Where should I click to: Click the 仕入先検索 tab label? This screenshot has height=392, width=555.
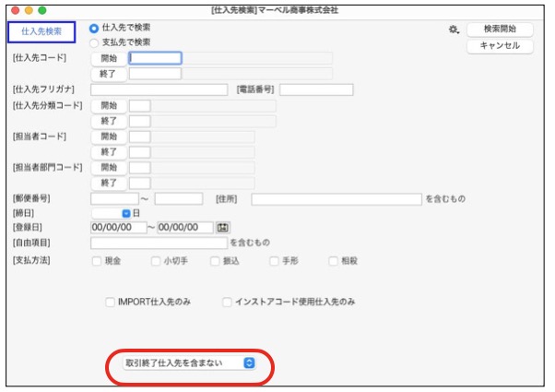pyautogui.click(x=41, y=31)
